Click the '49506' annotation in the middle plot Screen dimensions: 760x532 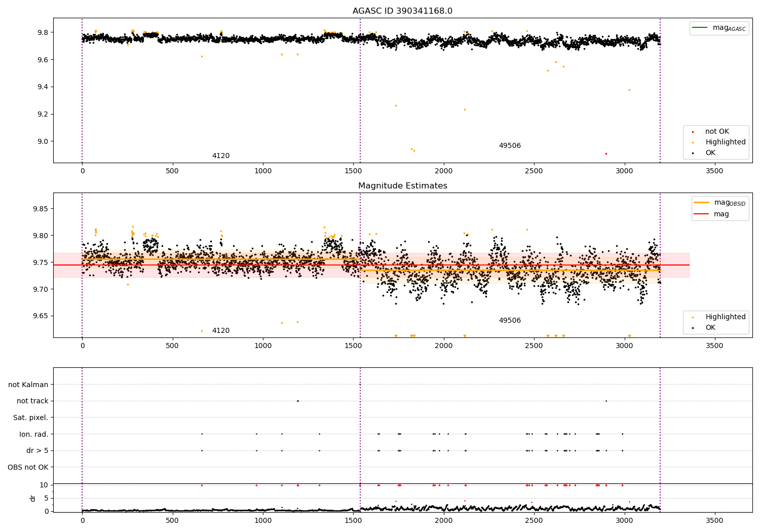[x=510, y=321]
